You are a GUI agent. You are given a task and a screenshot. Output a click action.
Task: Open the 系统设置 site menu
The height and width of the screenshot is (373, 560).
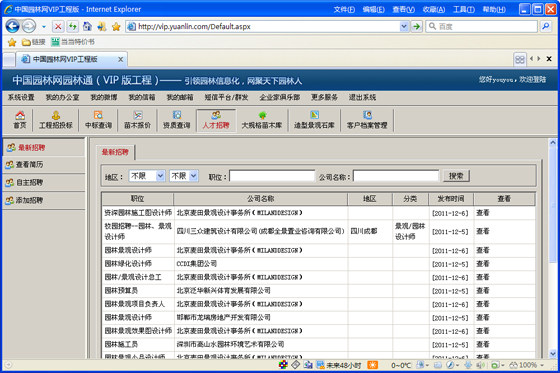coord(21,97)
